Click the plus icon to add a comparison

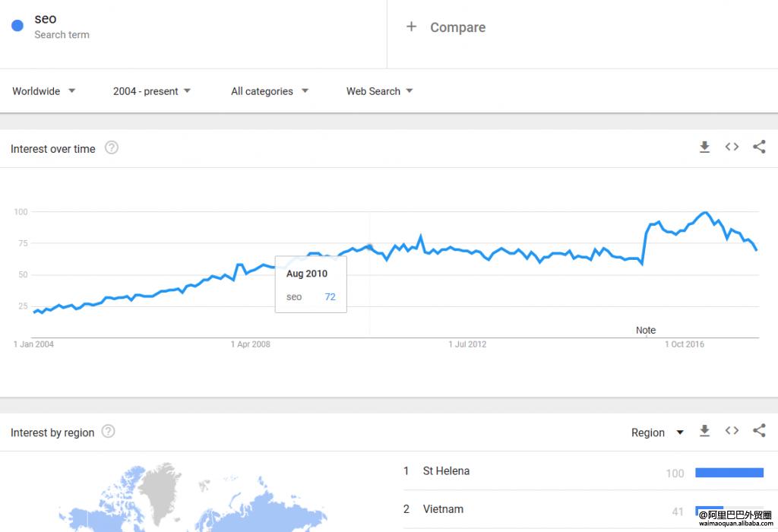pyautogui.click(x=411, y=27)
